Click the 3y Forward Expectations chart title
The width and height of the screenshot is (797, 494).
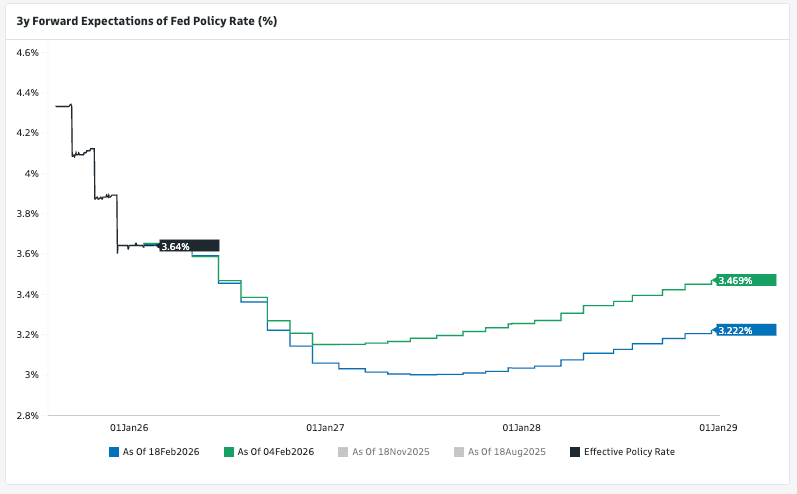pos(146,21)
